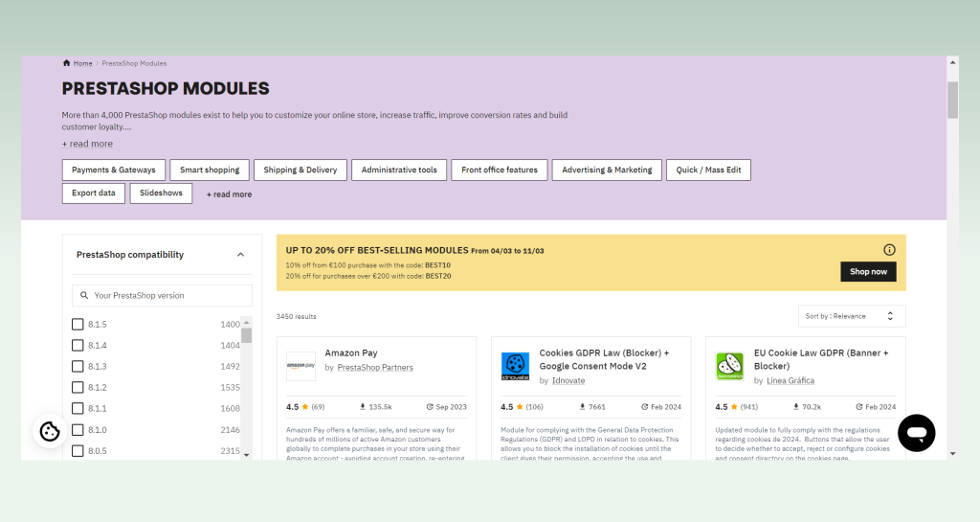Click the Home icon in breadcrumb
Screen dimensions: 980x522
66,63
